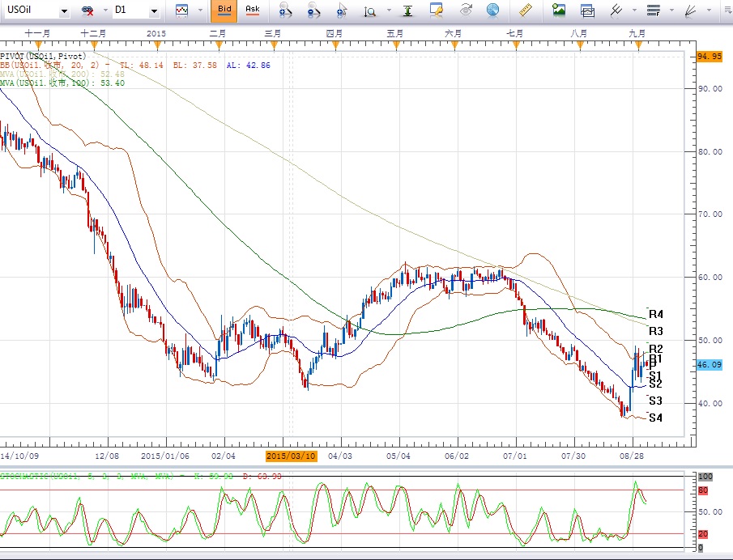The image size is (733, 560).
Task: Click the vertical scale fit icon
Action: coord(407,11)
